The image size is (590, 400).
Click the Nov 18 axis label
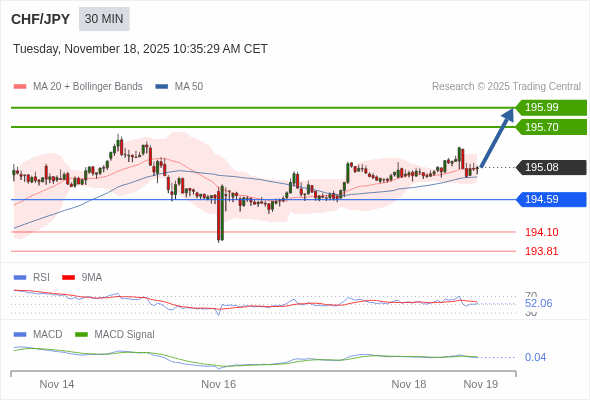pyautogui.click(x=409, y=384)
